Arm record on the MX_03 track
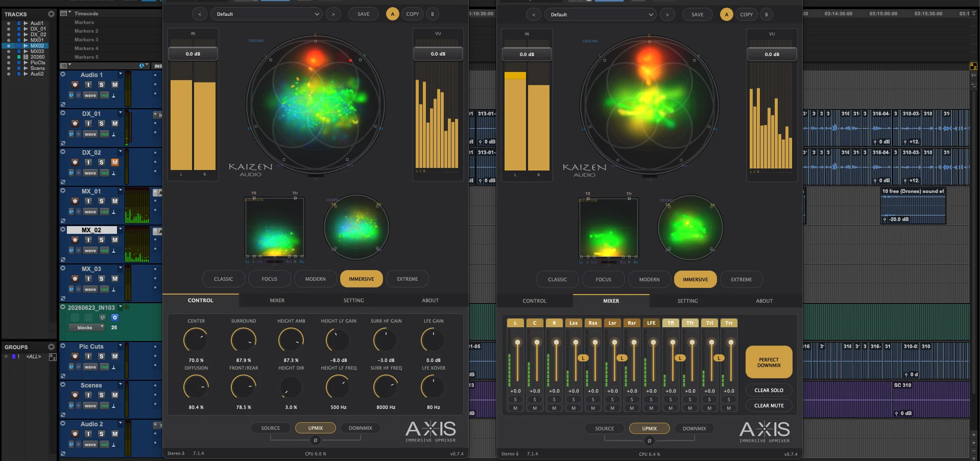Viewport: 980px width, 461px height. [75, 279]
